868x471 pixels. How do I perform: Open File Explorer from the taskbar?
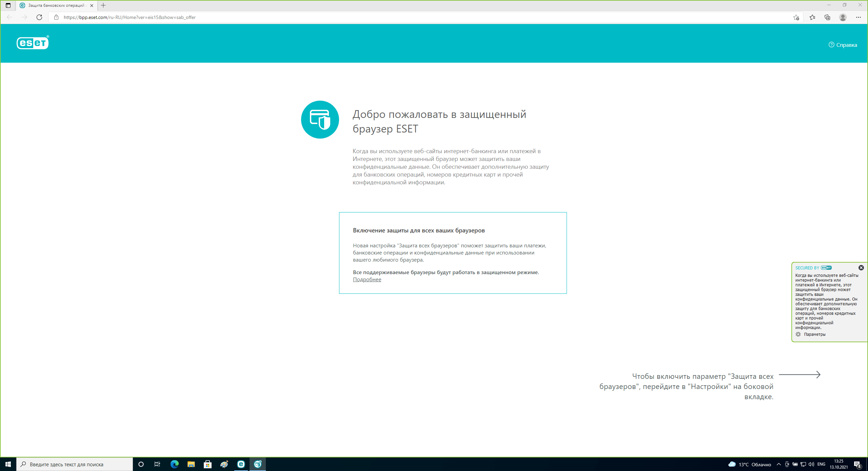pos(191,464)
